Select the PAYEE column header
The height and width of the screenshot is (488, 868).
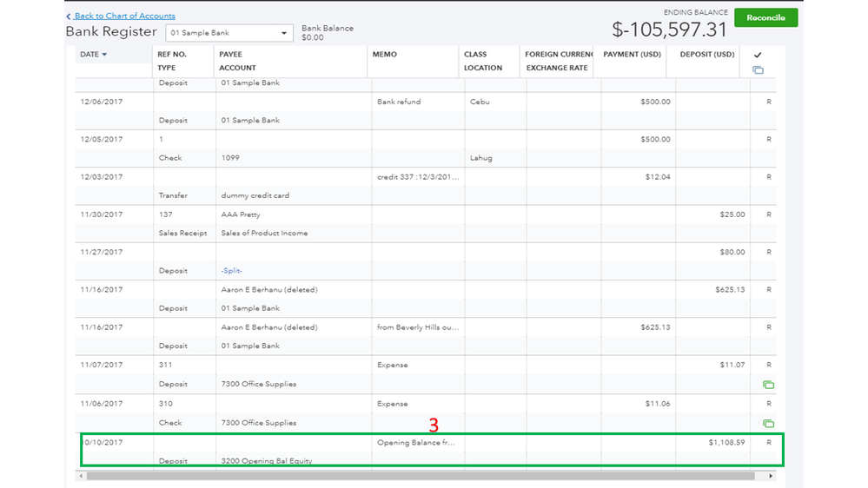[x=230, y=54]
